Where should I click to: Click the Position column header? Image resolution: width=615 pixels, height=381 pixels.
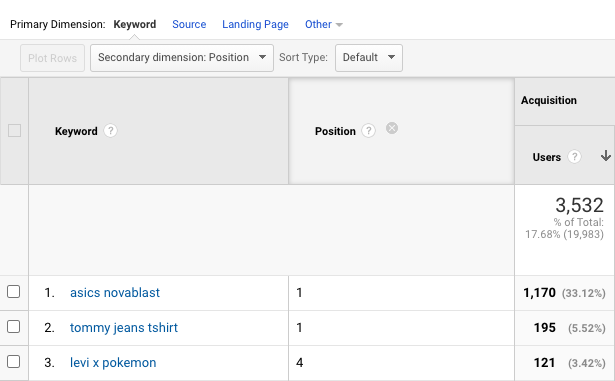[335, 131]
